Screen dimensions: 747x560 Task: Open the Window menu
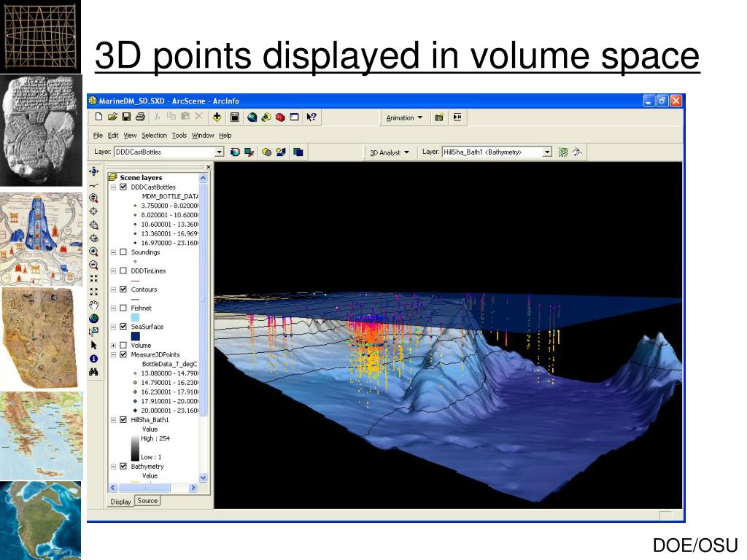[203, 135]
